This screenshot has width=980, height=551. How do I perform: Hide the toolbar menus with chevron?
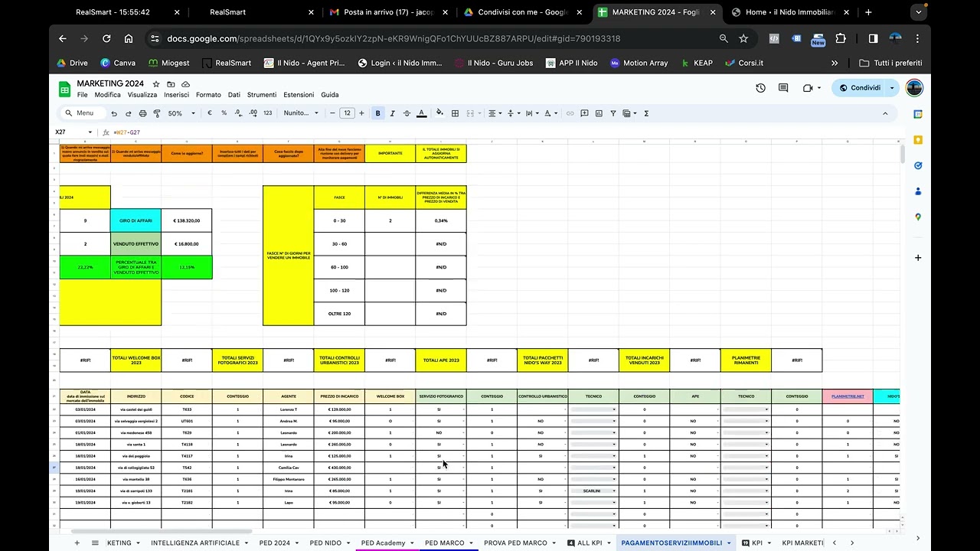click(x=885, y=113)
